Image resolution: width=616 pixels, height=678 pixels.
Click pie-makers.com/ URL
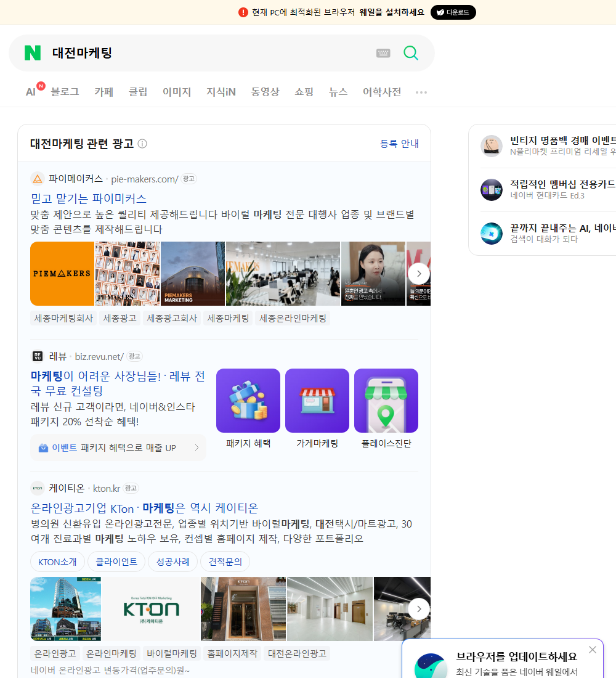pyautogui.click(x=144, y=179)
